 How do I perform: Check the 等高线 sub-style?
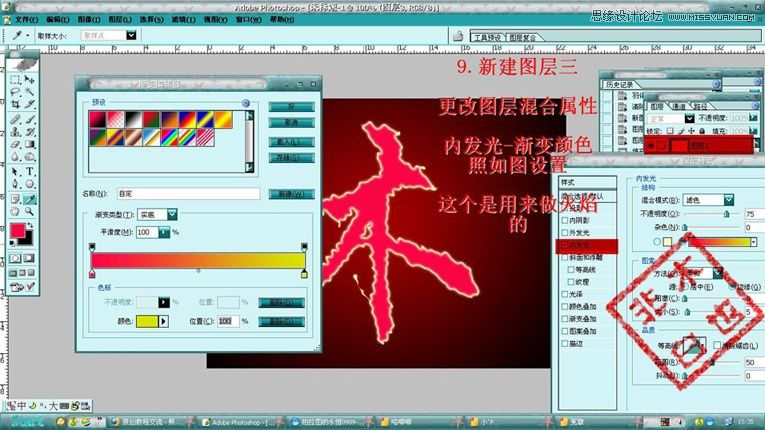pyautogui.click(x=571, y=270)
